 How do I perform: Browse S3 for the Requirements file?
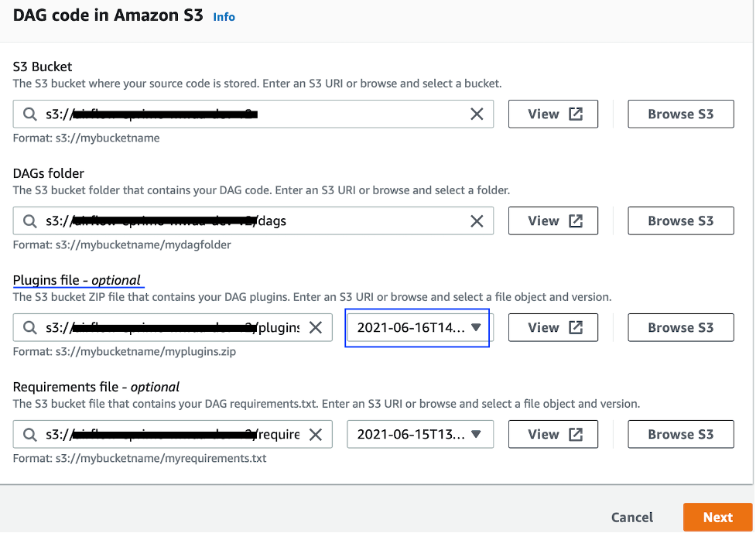[x=680, y=434]
